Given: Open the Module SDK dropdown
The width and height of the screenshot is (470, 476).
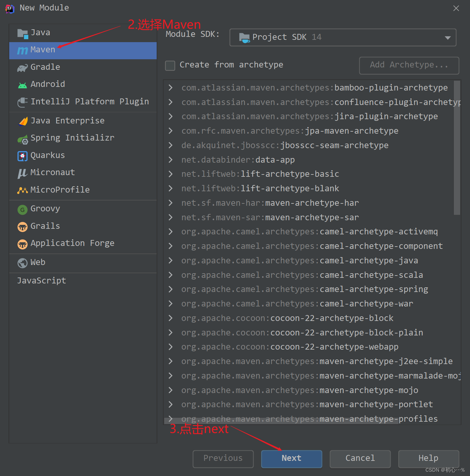Looking at the screenshot, I should (343, 37).
